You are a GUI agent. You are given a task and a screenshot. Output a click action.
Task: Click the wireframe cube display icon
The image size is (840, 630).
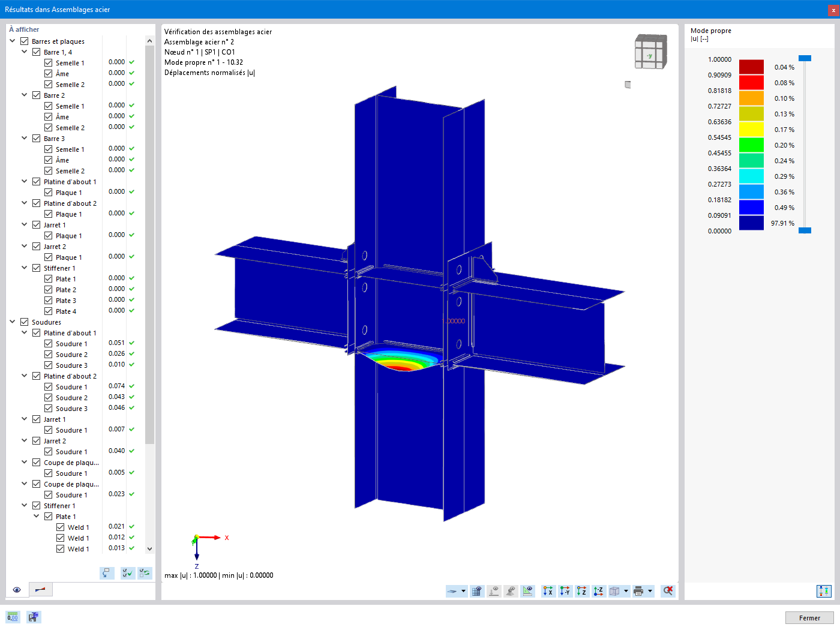[614, 591]
